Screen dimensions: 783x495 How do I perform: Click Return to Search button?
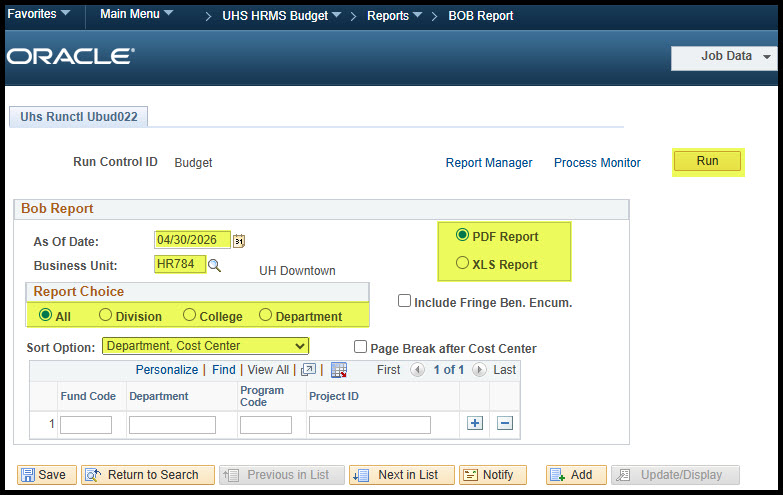[x=148, y=475]
